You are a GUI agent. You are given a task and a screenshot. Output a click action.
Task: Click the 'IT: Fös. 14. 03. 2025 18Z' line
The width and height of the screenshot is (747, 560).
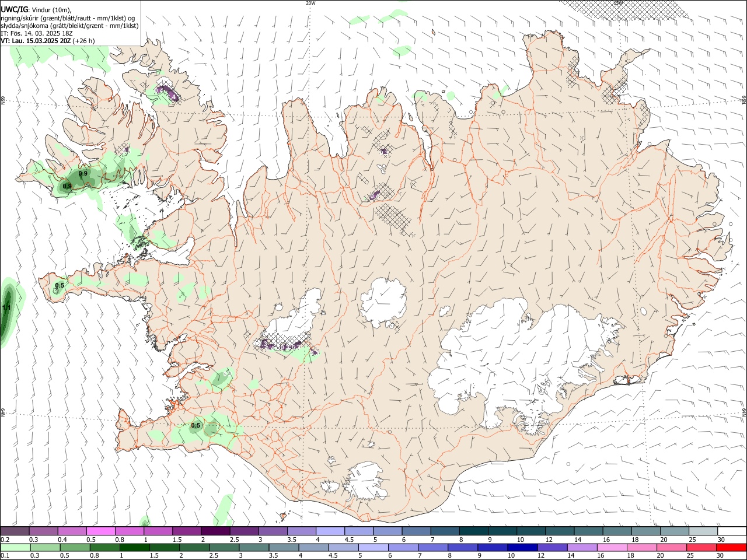point(37,33)
